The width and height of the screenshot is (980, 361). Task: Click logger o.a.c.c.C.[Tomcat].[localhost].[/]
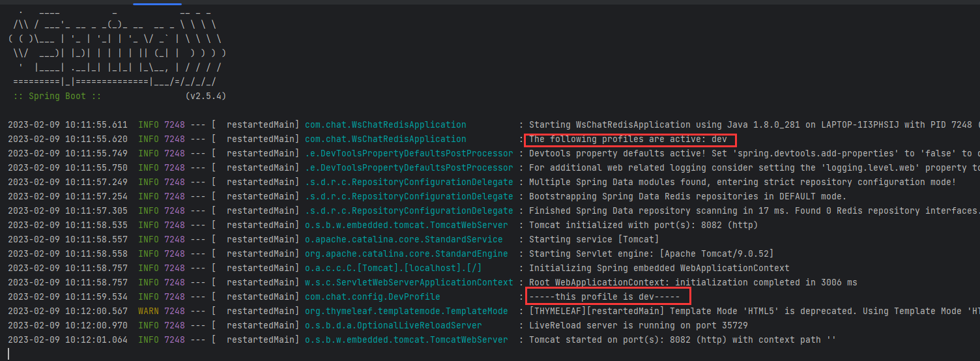click(393, 268)
